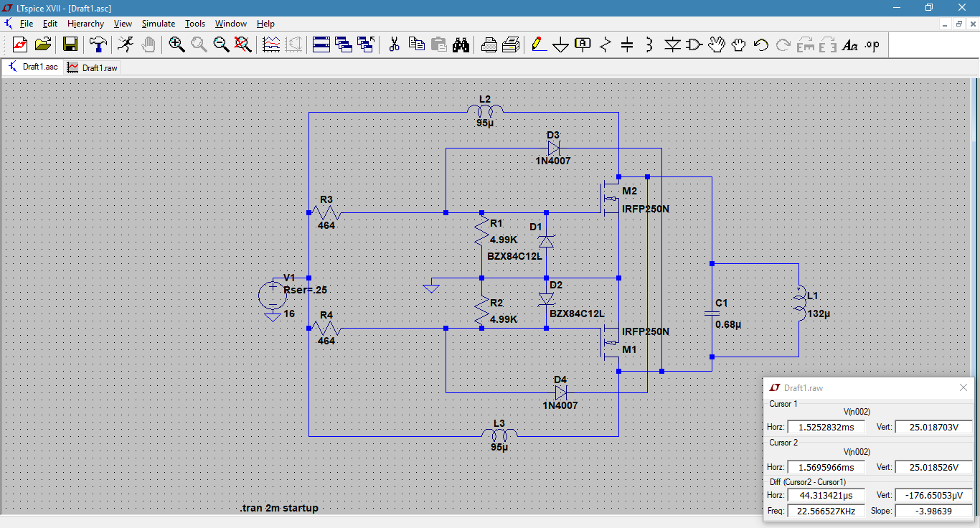
Task: Click the pick visible traces icon
Action: pyautogui.click(x=271, y=44)
